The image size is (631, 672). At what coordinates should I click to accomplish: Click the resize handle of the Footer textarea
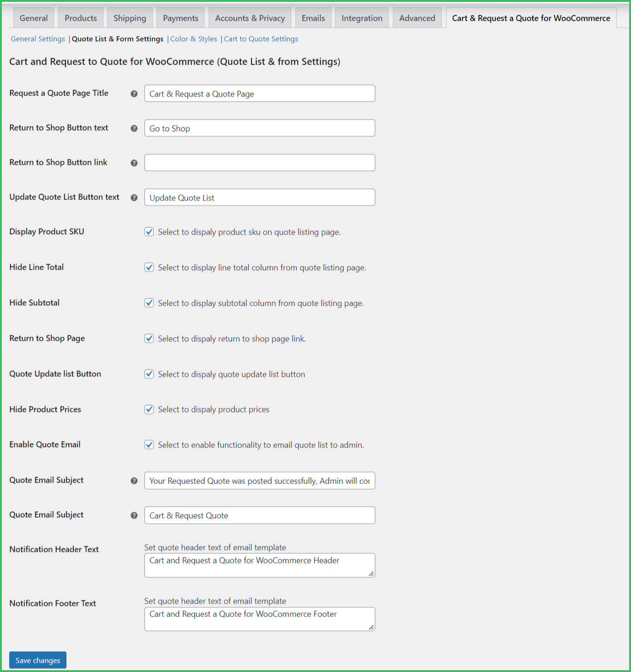click(371, 627)
